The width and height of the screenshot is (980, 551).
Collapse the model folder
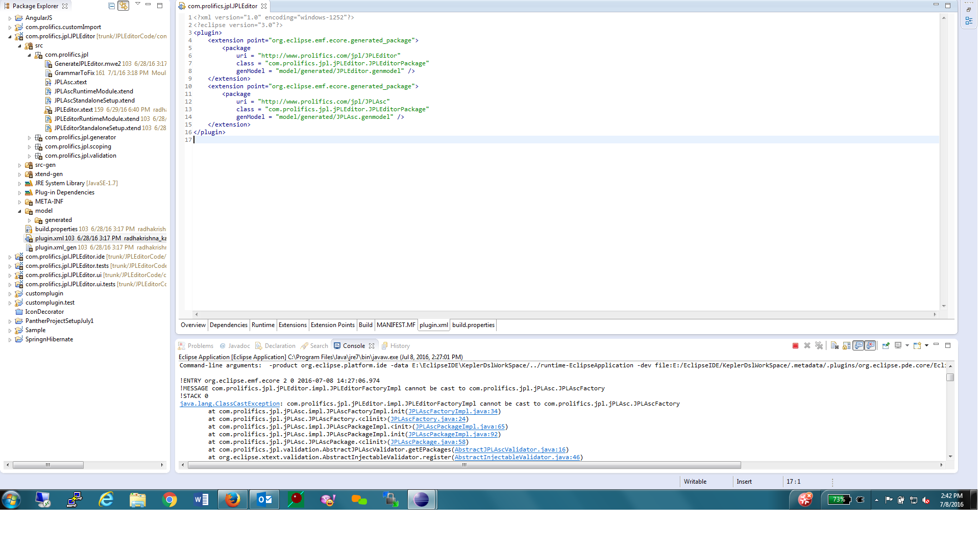pyautogui.click(x=19, y=211)
